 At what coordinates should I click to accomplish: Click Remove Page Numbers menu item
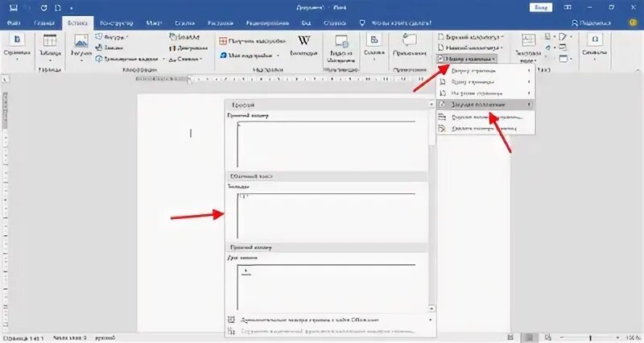tap(485, 129)
